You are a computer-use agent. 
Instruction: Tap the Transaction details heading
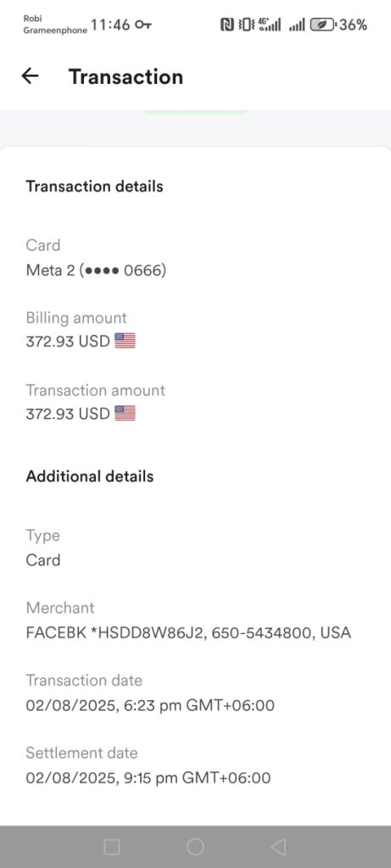coord(95,186)
